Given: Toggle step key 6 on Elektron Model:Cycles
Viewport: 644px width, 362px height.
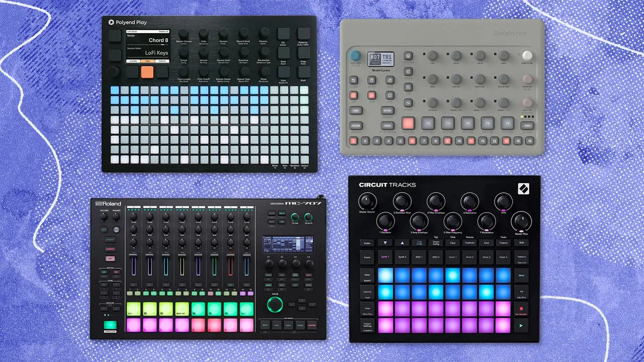Looking at the screenshot, I should click(x=412, y=141).
